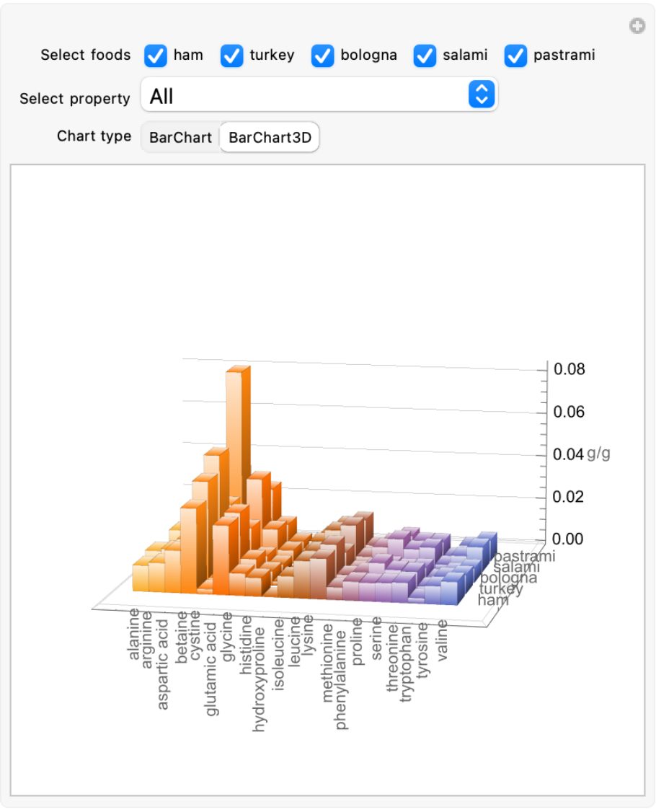Select the BarChart3D chart type
The height and width of the screenshot is (812, 656).
270,137
